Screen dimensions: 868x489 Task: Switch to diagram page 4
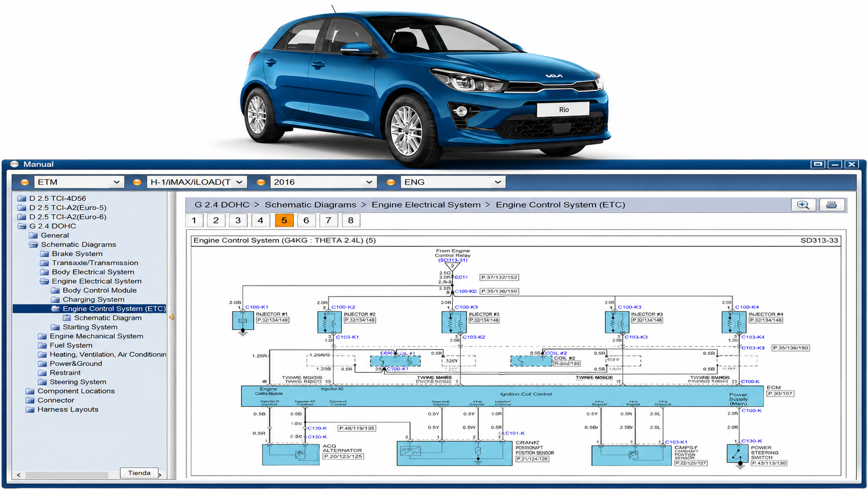pos(261,220)
